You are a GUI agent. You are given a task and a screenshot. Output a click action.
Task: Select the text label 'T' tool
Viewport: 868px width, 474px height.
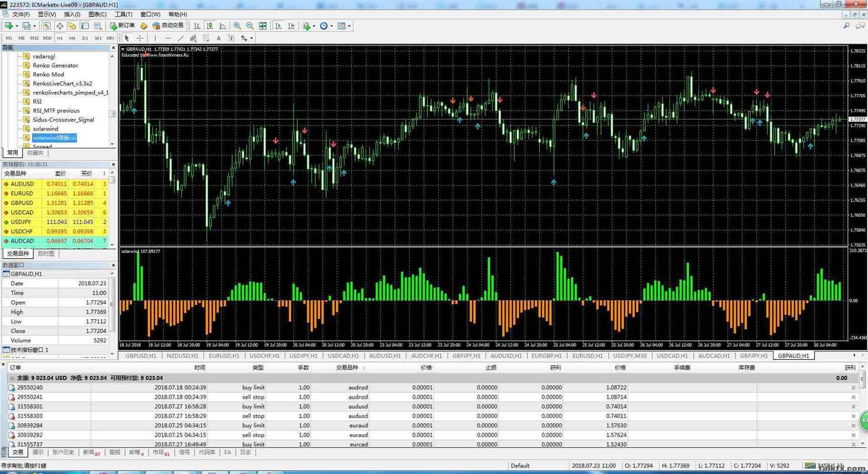click(231, 38)
